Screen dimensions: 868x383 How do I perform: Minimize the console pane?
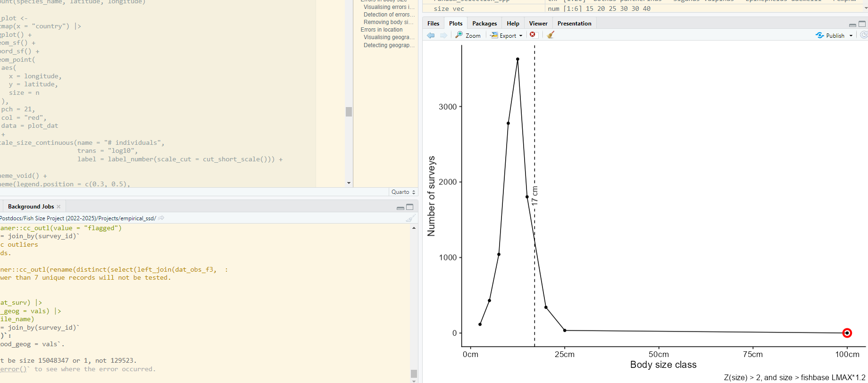[x=400, y=208]
